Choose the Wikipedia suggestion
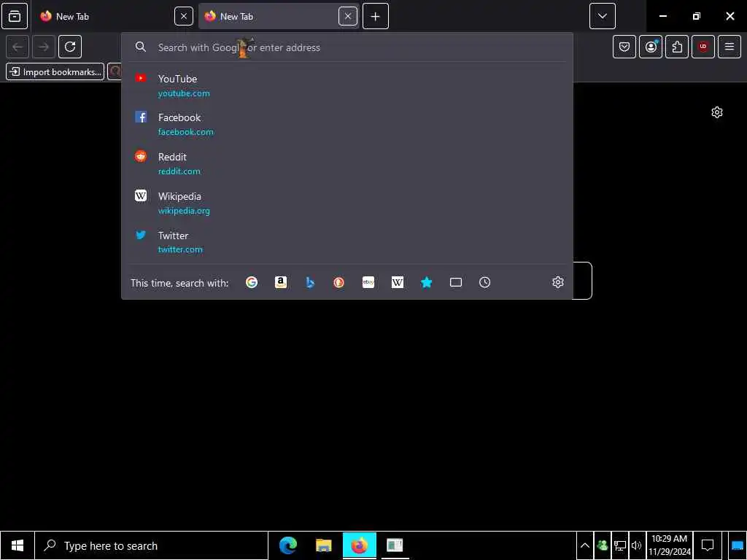The width and height of the screenshot is (747, 560). 347,203
